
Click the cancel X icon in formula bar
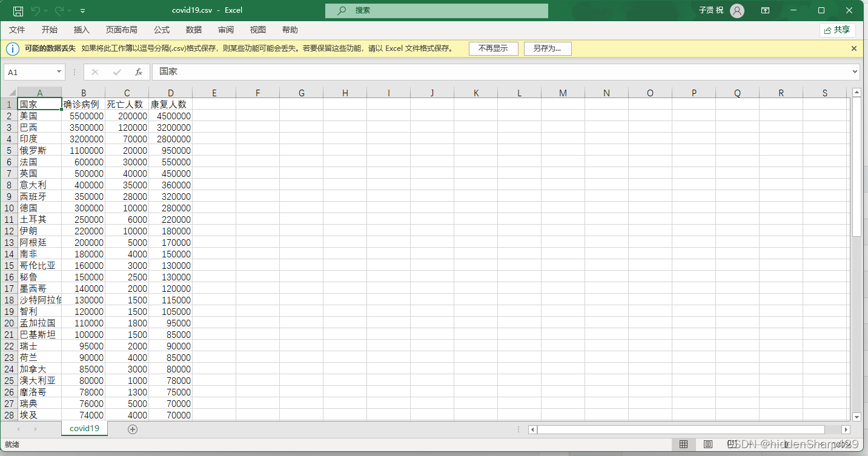tap(94, 72)
